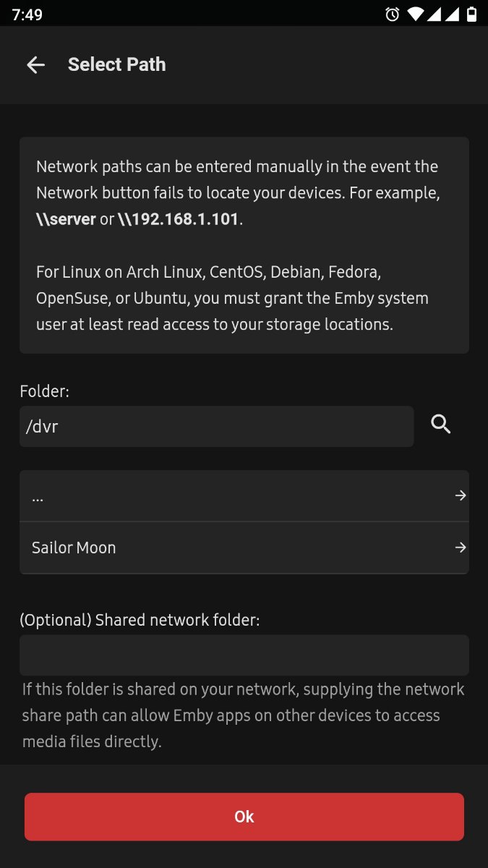
Task: Click the Linux read access notice paragraph
Action: 232,299
